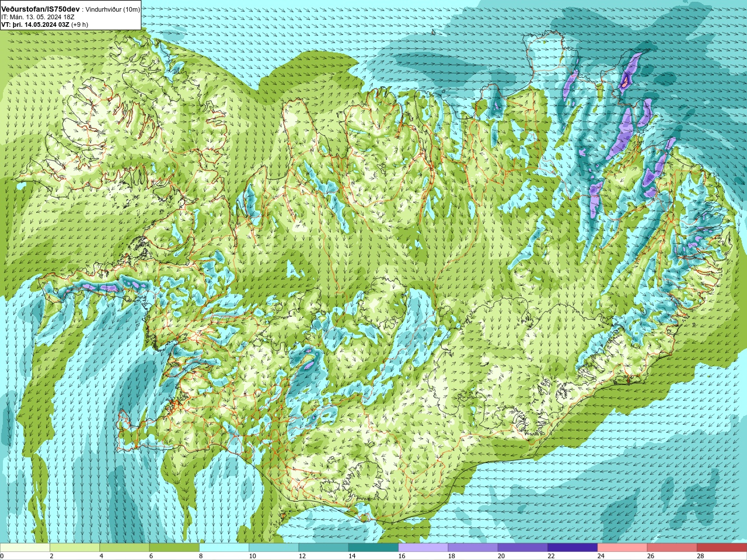Pick the medium teal 12–14 legend swatch
This screenshot has height=560, width=747.
click(x=323, y=548)
